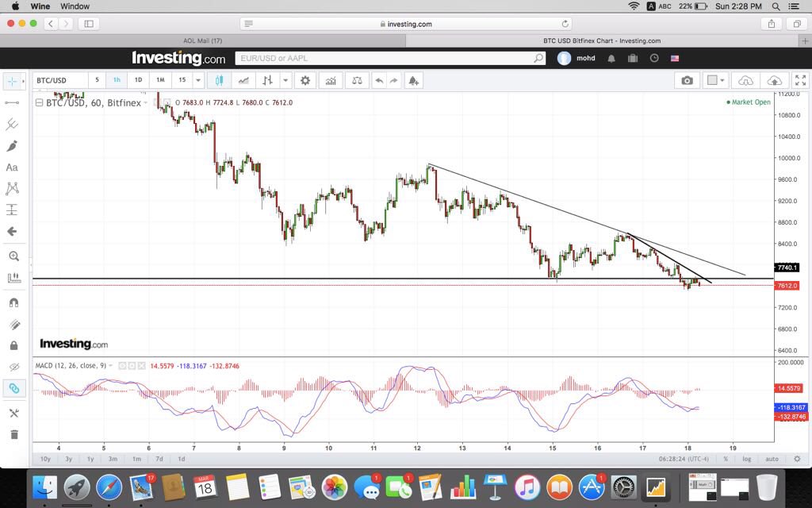Collapse the BTC/USD legend minus box
Image resolution: width=812 pixels, height=508 pixels.
click(x=39, y=102)
